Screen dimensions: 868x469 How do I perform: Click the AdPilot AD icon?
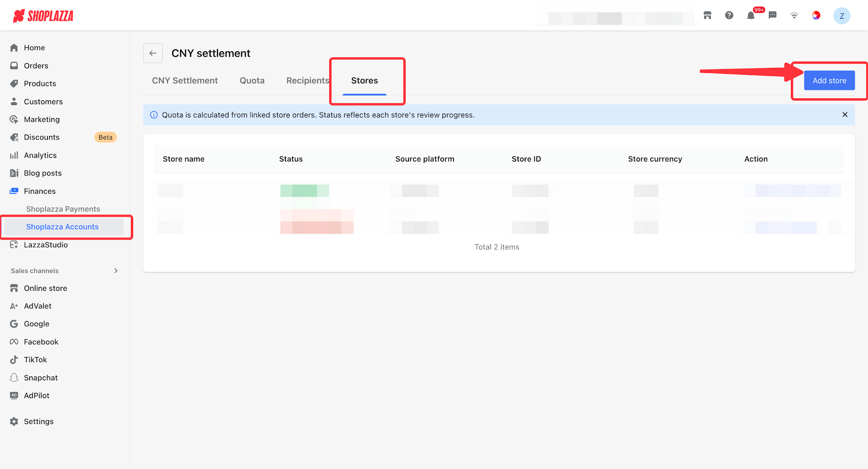(14, 395)
